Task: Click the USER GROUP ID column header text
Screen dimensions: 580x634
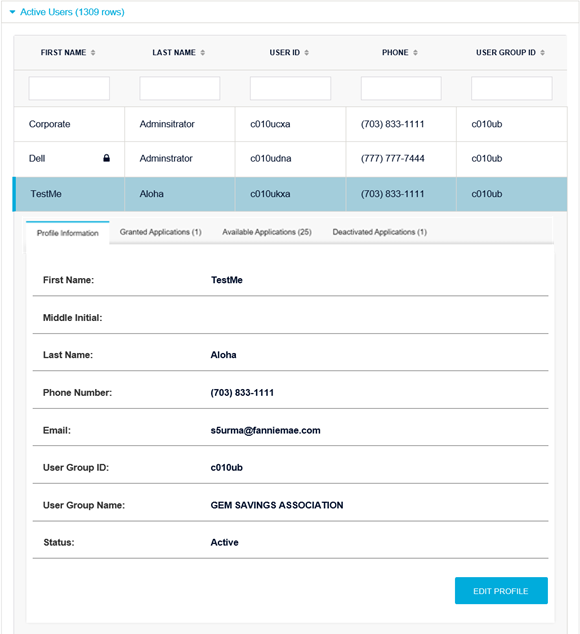Action: point(506,53)
